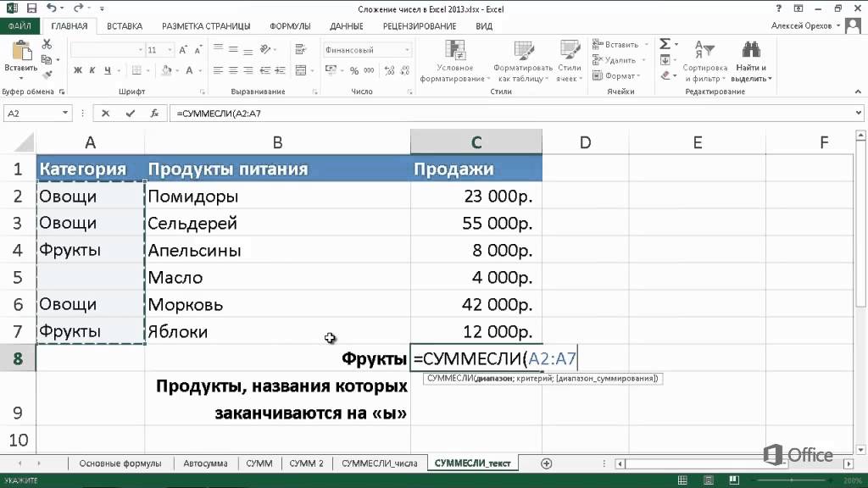Open Шрифт font dialog launcher
Viewport: 868px width, 488px height.
click(x=202, y=91)
